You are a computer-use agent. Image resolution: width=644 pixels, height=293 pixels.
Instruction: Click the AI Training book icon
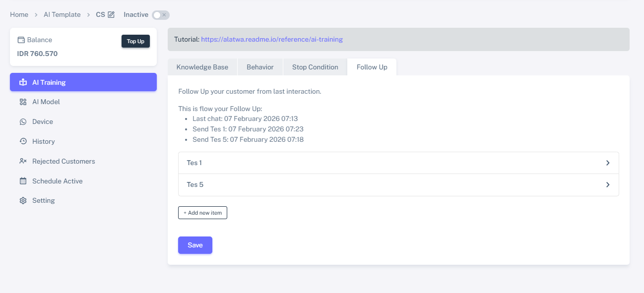[x=23, y=82]
